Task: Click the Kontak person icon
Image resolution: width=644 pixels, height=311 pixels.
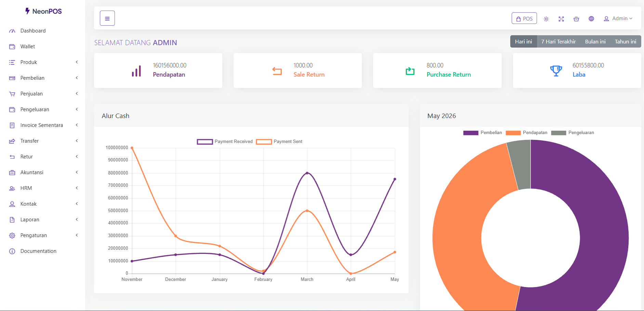Action: [12, 204]
